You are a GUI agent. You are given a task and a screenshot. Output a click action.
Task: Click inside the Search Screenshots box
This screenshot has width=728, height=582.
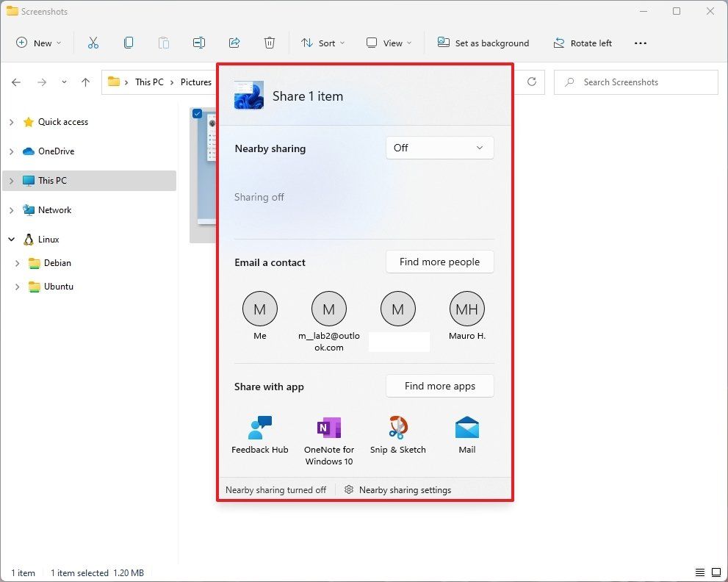pos(635,82)
